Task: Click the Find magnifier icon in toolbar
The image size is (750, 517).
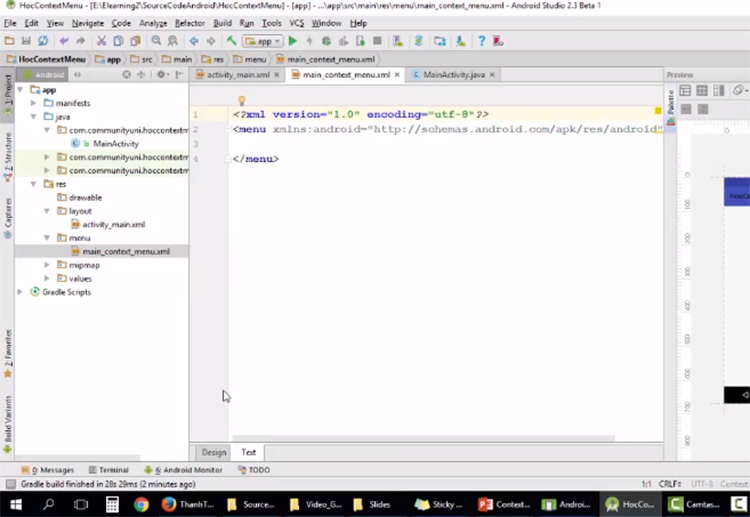Action: pyautogui.click(x=156, y=41)
